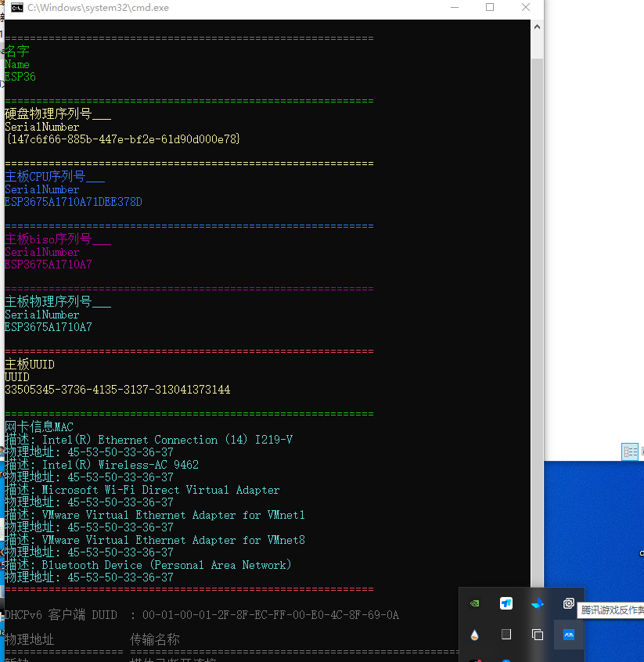644x662 pixels.
Task: Click the DHCPv6 client DUID line
Action: pyautogui.click(x=202, y=615)
